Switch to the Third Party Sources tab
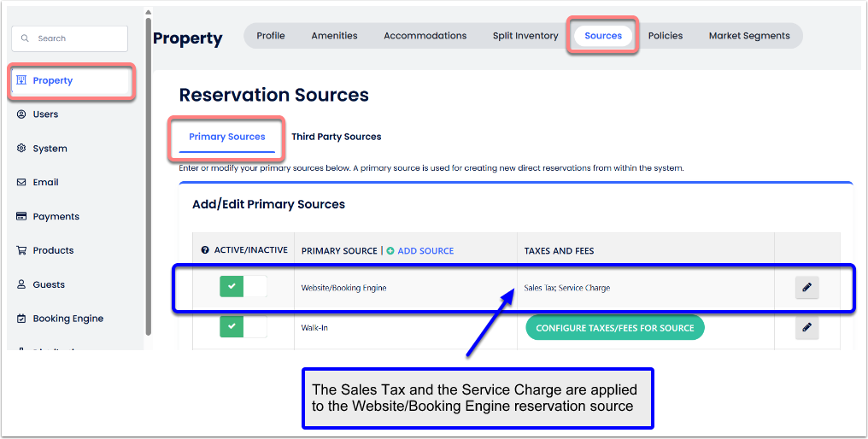 click(x=336, y=137)
